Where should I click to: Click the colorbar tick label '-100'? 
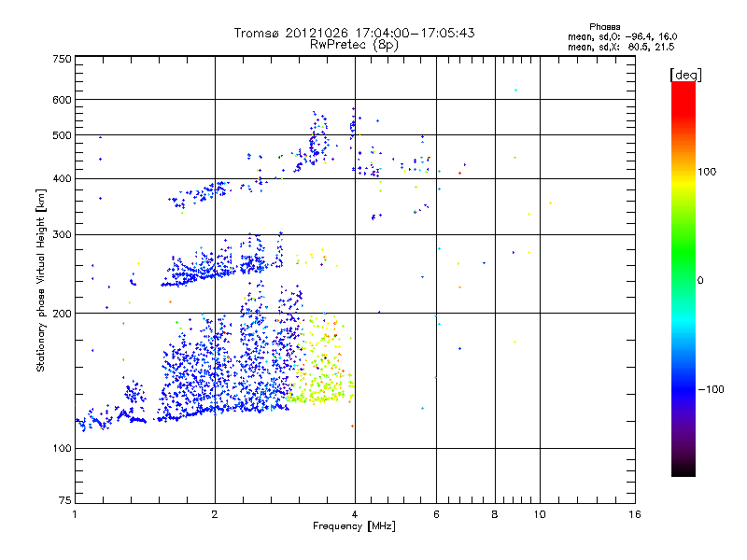pyautogui.click(x=711, y=389)
